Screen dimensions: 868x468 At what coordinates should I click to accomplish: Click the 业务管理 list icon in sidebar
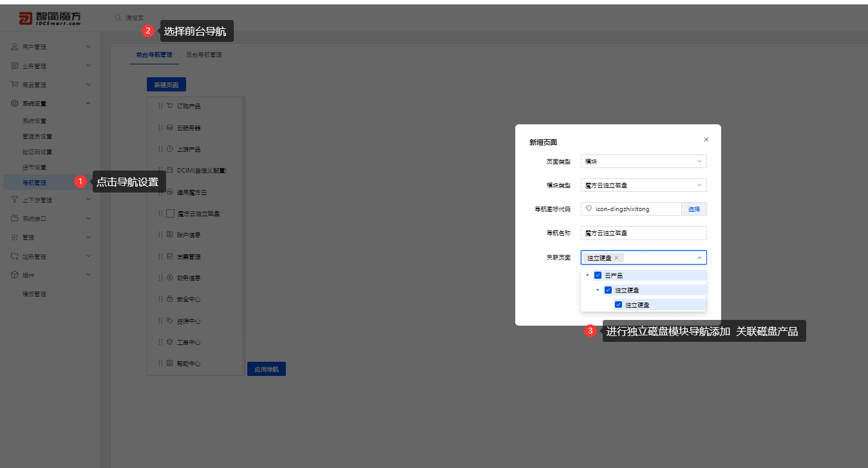[x=15, y=66]
